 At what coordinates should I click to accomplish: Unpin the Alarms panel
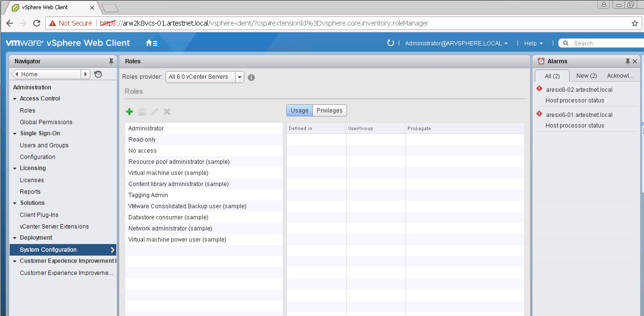[x=628, y=61]
